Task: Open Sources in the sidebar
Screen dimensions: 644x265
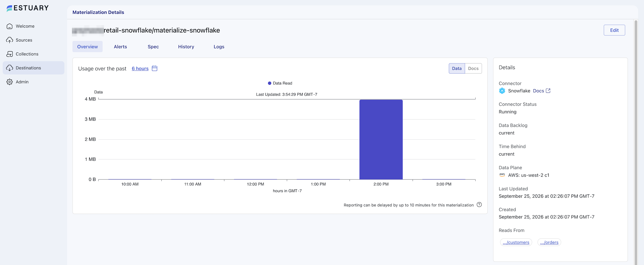Action: click(x=33, y=40)
